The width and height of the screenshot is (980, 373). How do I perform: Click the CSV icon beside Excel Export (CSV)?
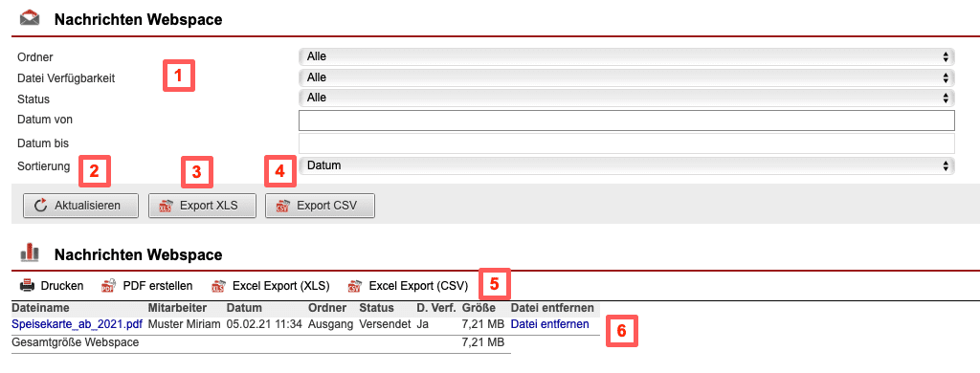pos(355,286)
